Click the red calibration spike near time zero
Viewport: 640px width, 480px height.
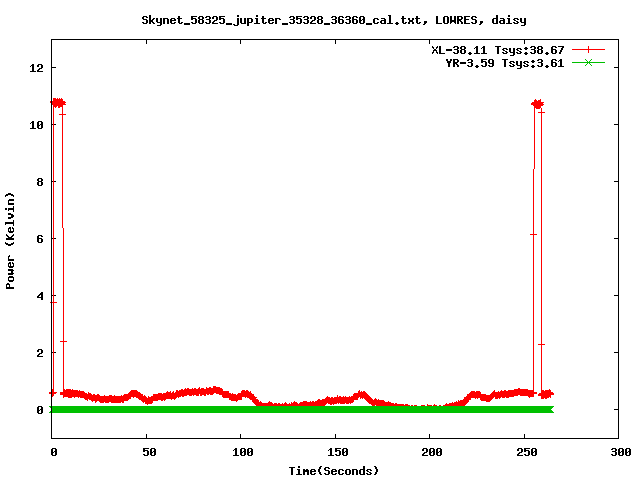pos(58,245)
